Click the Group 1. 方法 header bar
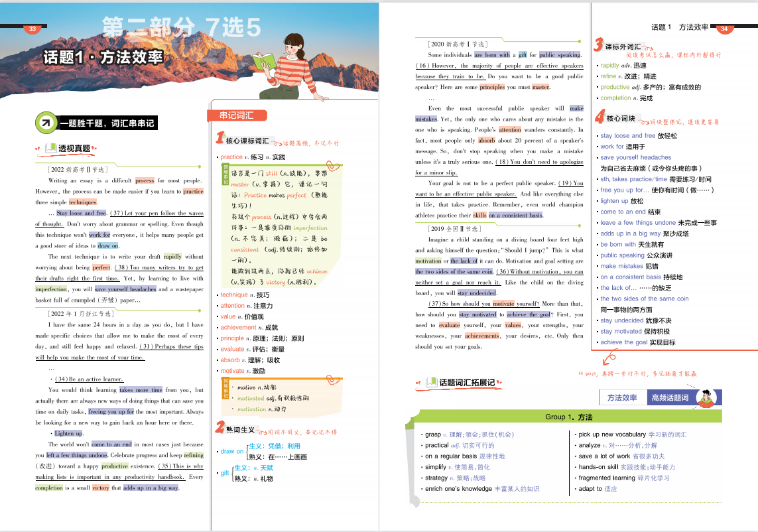The height and width of the screenshot is (532, 758). click(568, 417)
